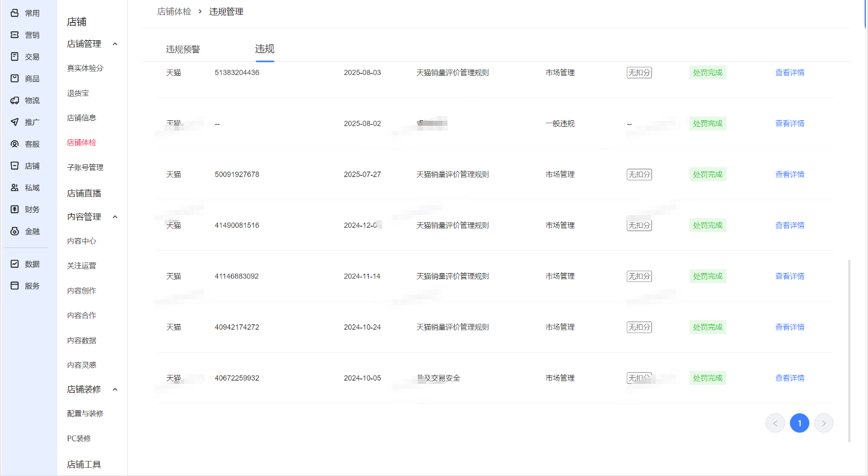
Task: Click the vertical scrollbar of the violations list
Action: (849, 350)
